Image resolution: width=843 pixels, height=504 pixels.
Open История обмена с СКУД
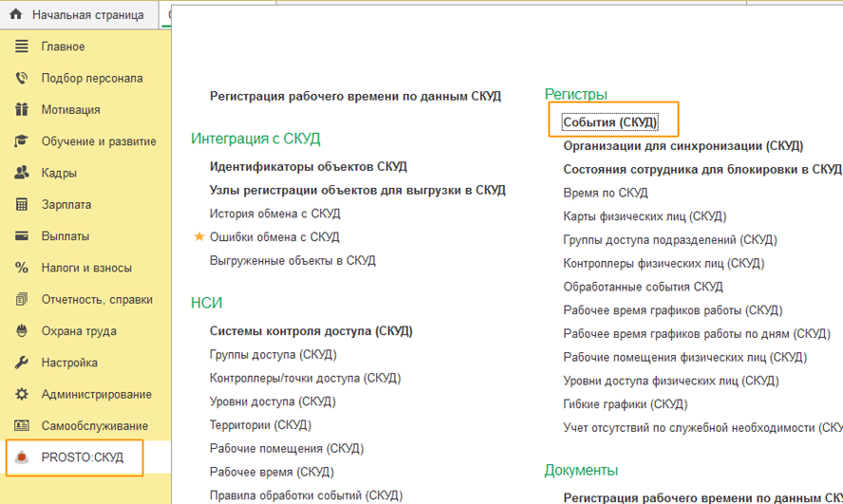pos(274,214)
